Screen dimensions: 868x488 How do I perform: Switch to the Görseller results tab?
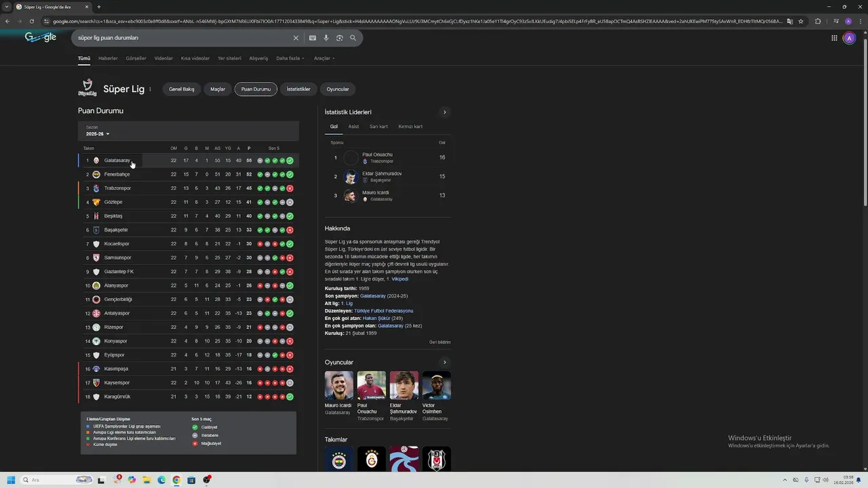tap(136, 58)
